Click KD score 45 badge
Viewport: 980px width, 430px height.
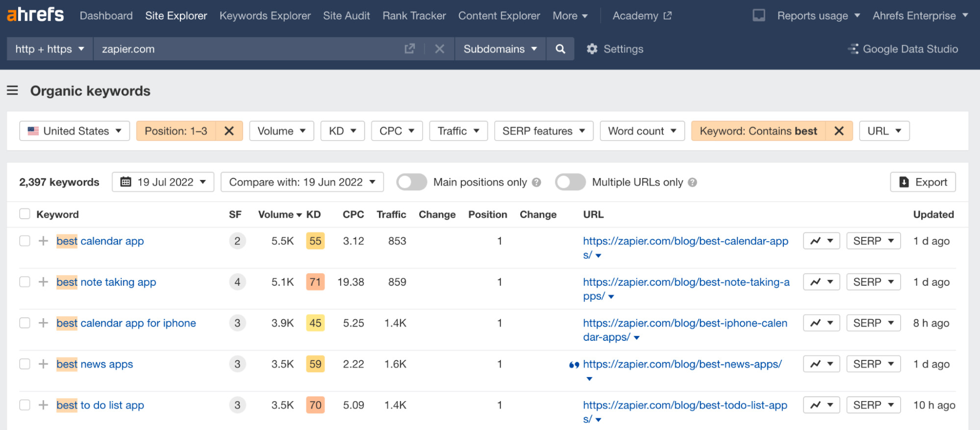315,323
